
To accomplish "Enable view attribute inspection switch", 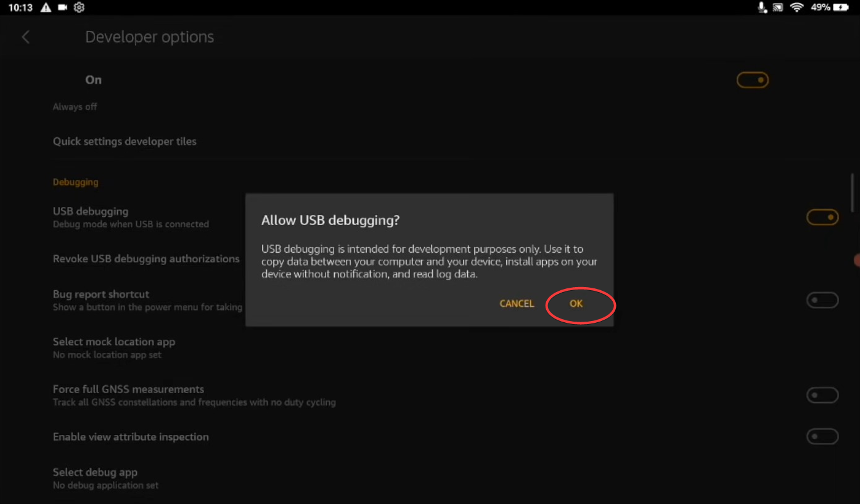I will 822,437.
